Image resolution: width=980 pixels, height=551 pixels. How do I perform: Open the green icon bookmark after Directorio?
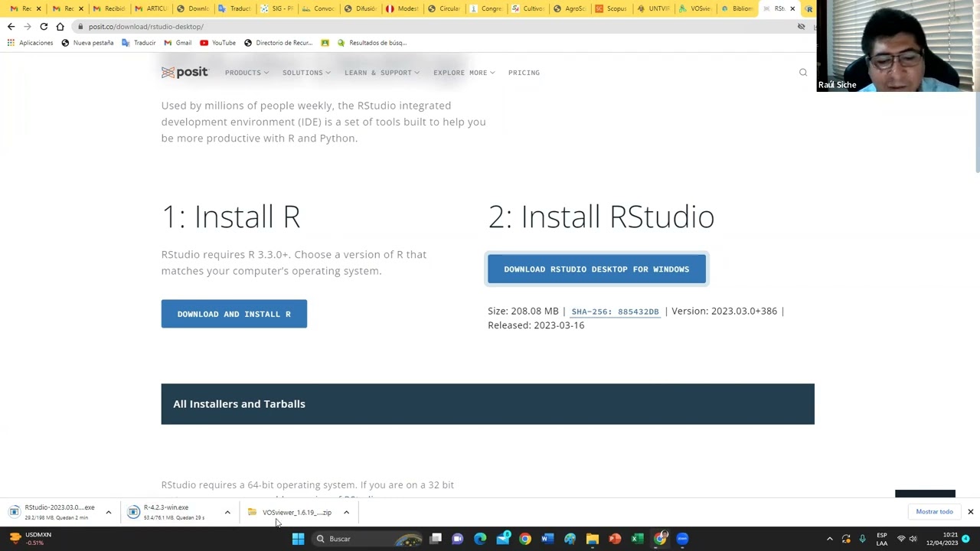tap(325, 43)
